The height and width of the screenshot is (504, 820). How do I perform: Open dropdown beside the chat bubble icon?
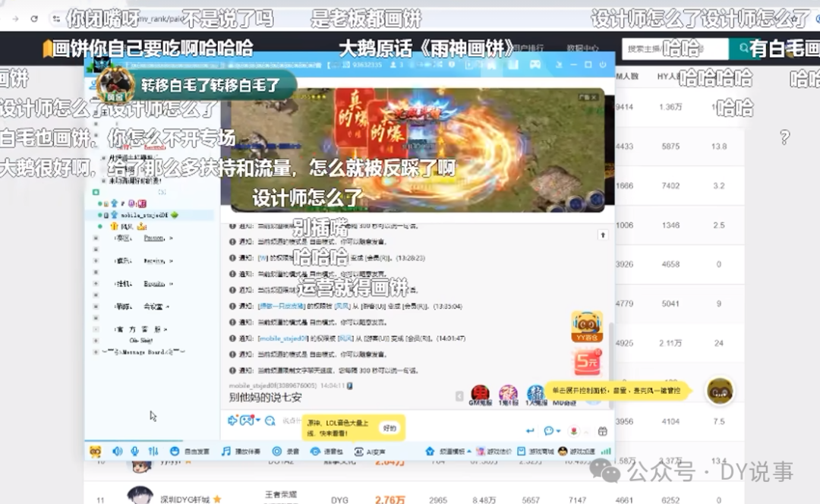pyautogui.click(x=559, y=431)
